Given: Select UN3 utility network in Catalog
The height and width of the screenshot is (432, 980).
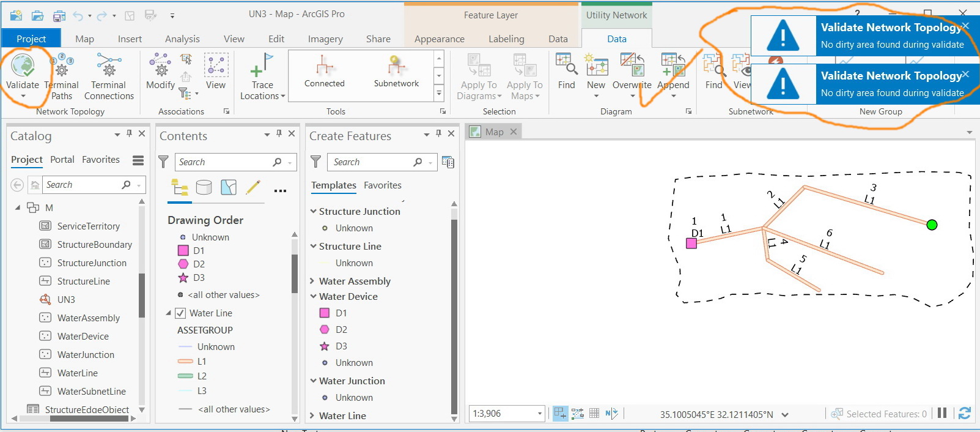Looking at the screenshot, I should 66,300.
